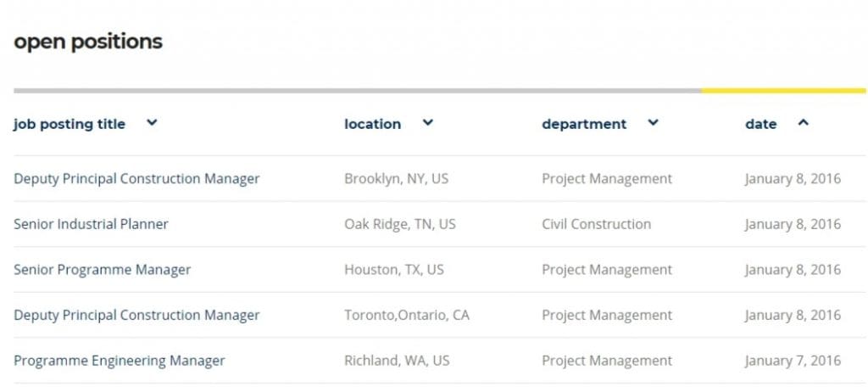Image resolution: width=868 pixels, height=387 pixels.
Task: Click the Houston, TX, US location
Action: click(x=393, y=270)
